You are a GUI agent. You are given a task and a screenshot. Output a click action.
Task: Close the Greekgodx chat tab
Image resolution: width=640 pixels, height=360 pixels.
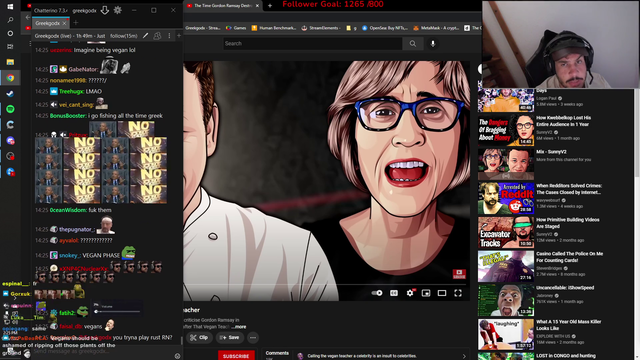point(64,23)
